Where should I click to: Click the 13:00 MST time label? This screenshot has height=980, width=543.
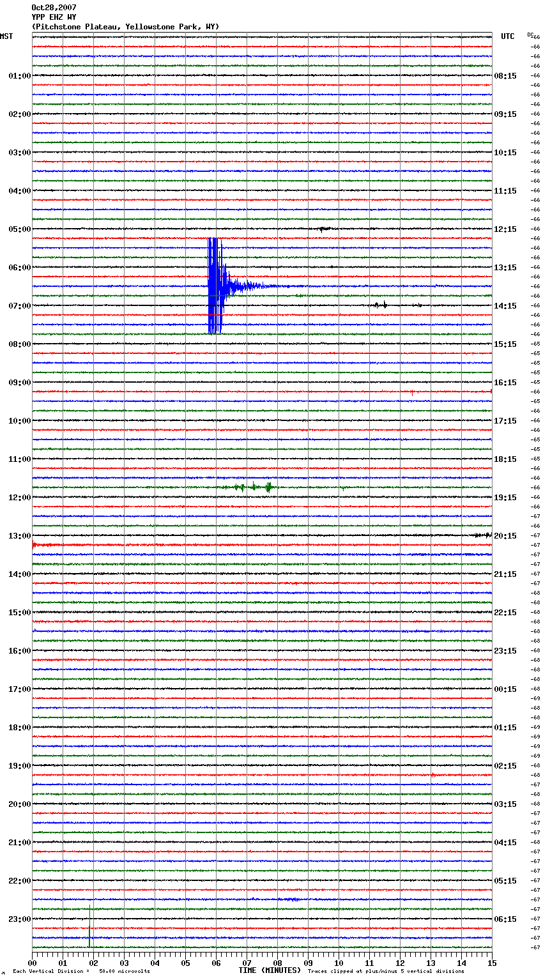(x=19, y=536)
